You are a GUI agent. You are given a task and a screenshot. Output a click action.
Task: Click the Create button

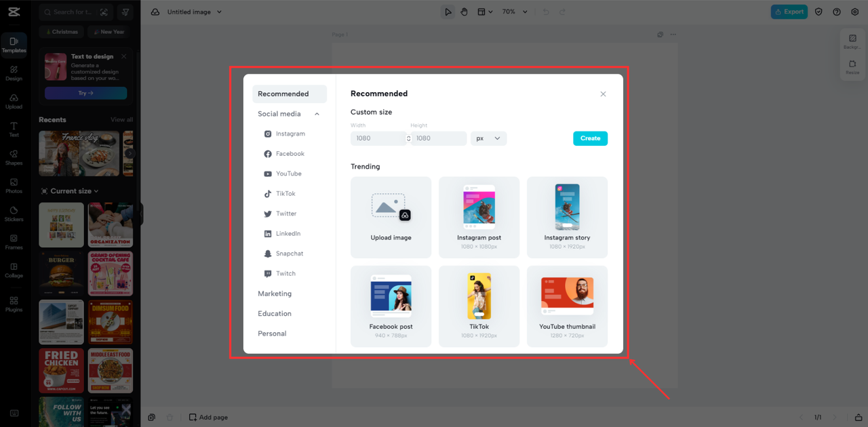pyautogui.click(x=590, y=138)
